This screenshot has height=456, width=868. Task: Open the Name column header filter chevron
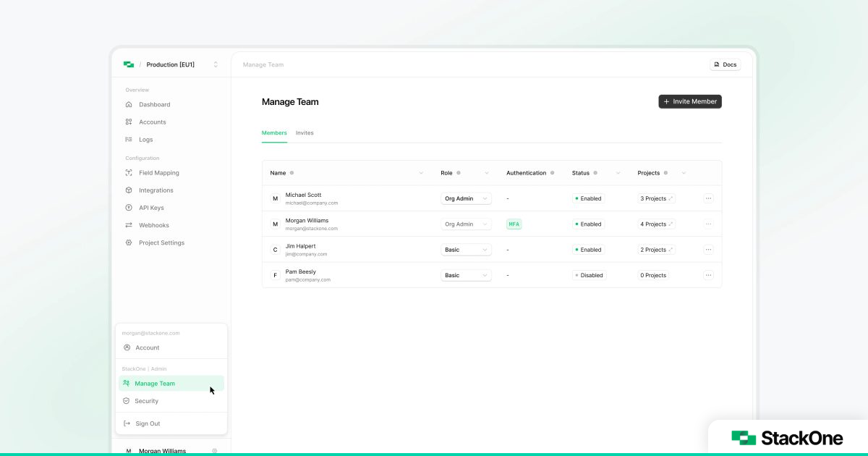tap(421, 173)
